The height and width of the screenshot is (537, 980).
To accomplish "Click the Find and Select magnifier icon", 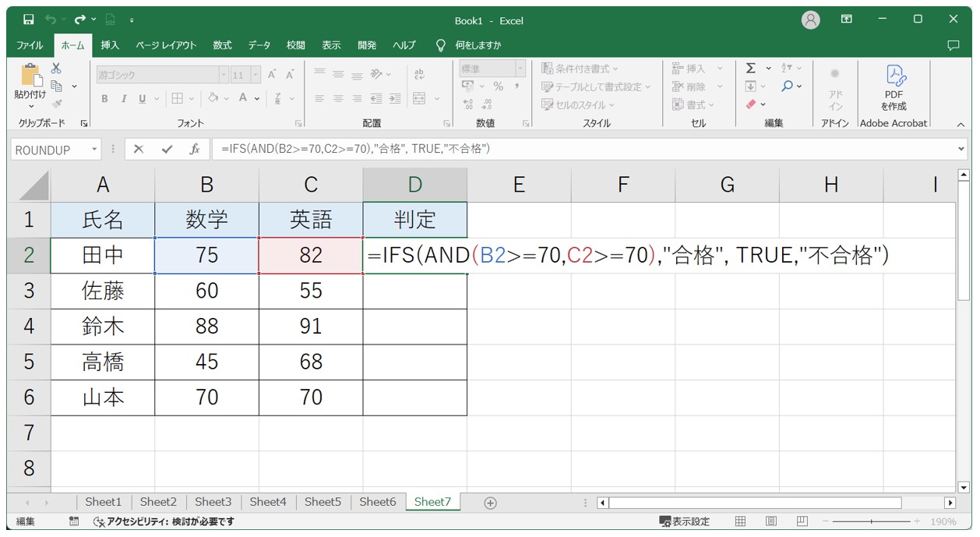I will click(788, 86).
